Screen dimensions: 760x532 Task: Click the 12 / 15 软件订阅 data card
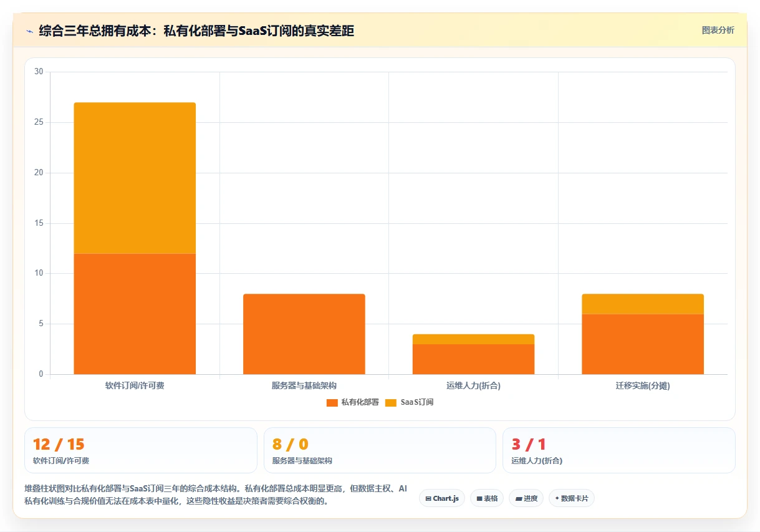coord(141,450)
